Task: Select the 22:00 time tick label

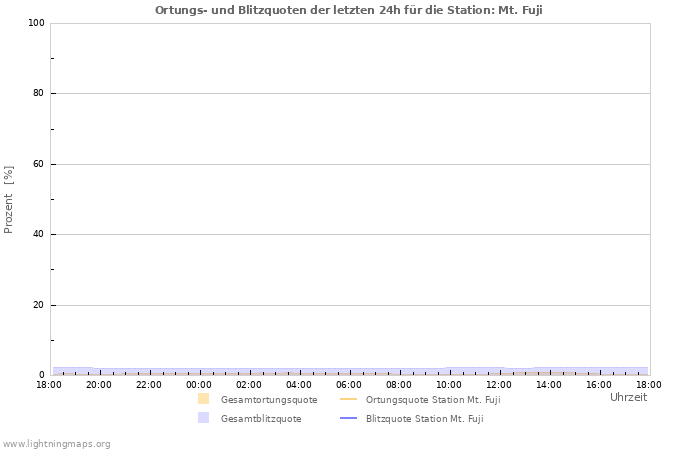Action: pyautogui.click(x=149, y=384)
